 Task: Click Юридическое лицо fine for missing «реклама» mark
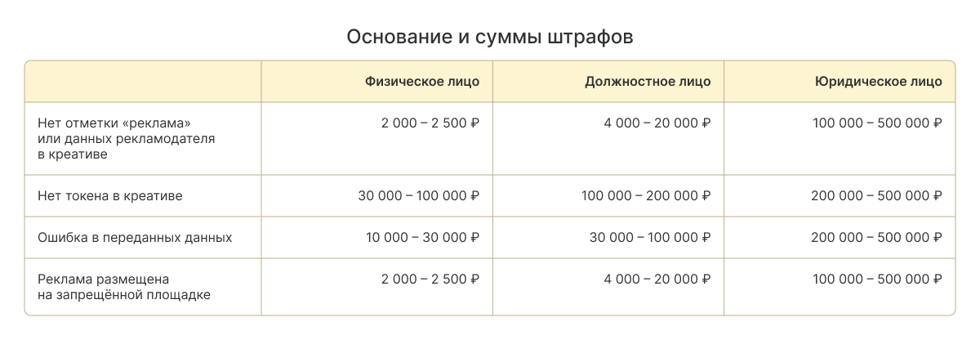(x=877, y=123)
